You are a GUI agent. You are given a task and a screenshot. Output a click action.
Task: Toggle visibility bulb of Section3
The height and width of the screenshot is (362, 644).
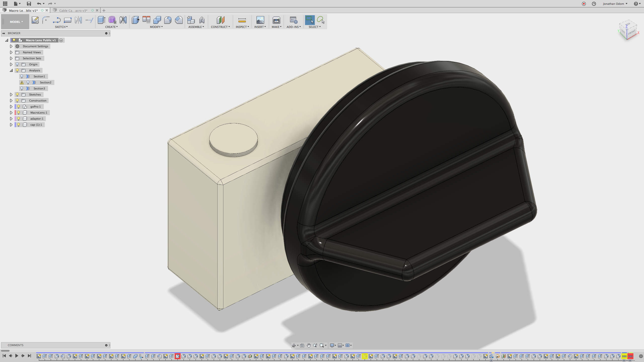[x=22, y=88]
